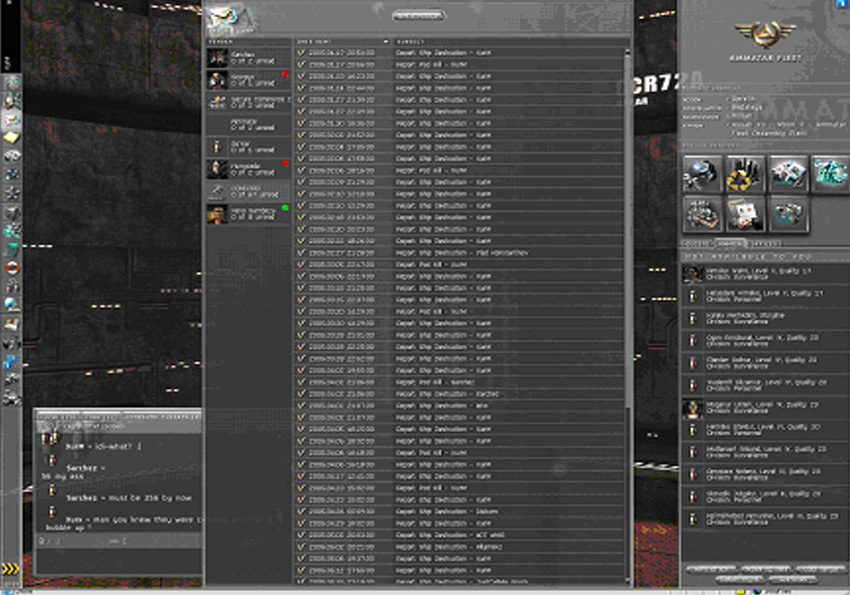Select the highlighted sender row with 67 messages
The image size is (850, 595).
pos(248,191)
